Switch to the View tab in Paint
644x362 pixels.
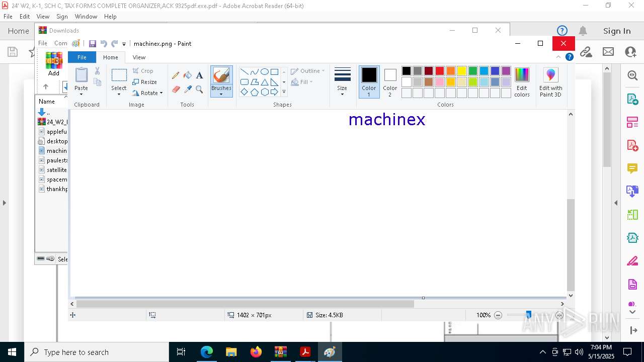click(139, 57)
